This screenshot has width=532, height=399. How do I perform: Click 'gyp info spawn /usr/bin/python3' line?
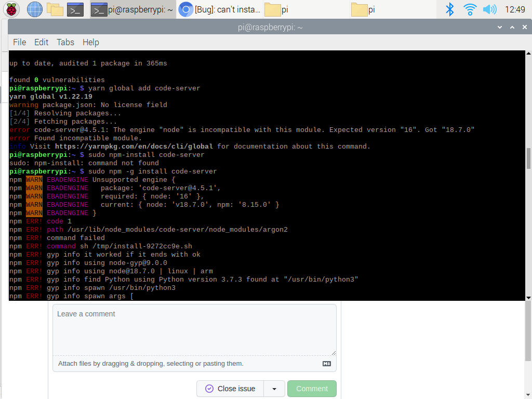click(92, 288)
